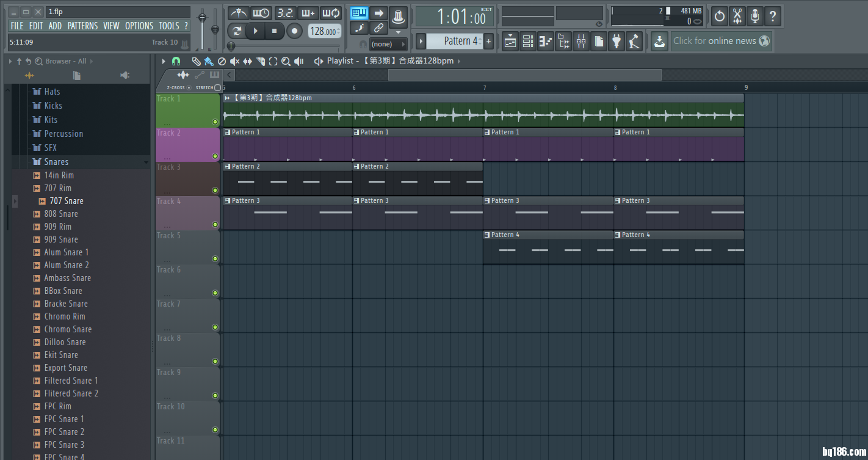The image size is (868, 460).
Task: Click the main pitch slider knob
Action: click(215, 28)
